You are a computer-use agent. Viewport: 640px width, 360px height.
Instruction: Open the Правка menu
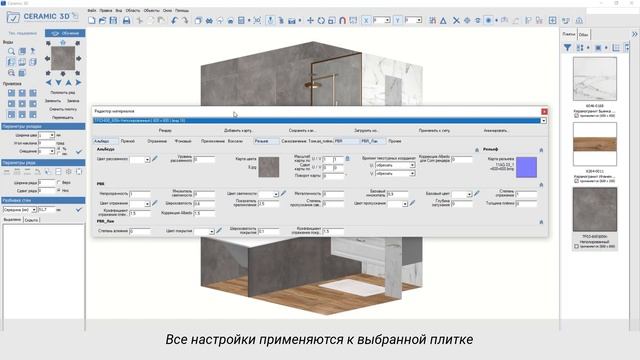coord(106,11)
